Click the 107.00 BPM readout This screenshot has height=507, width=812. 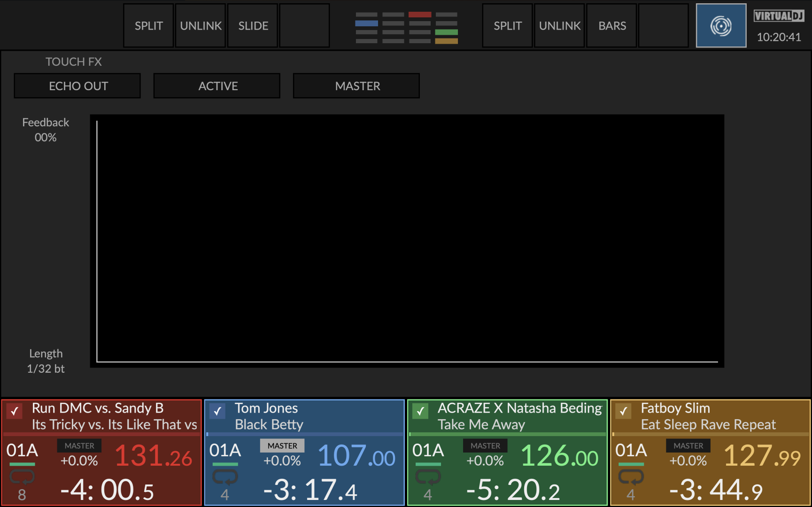point(356,456)
